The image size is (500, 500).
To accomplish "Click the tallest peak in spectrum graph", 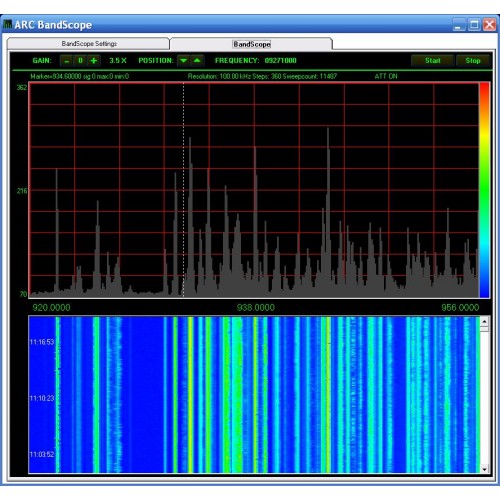I will point(328,130).
